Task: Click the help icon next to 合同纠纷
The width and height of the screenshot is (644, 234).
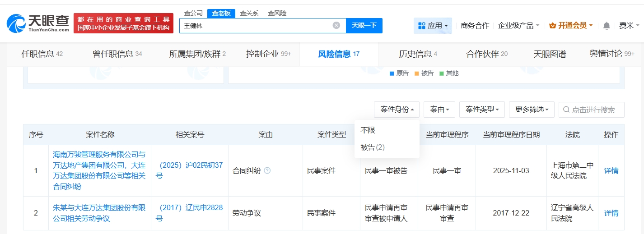Action: [267, 171]
